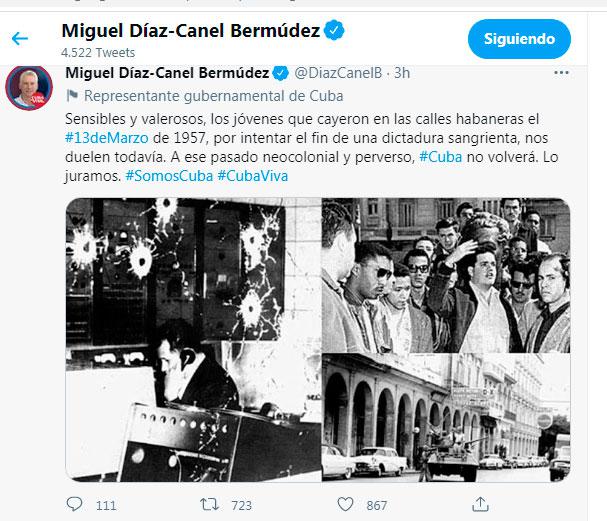
Task: Click the verified badge beside header name
Action: [334, 30]
